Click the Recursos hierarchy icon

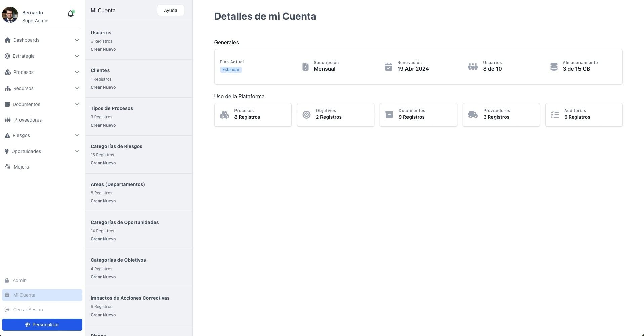pyautogui.click(x=8, y=88)
